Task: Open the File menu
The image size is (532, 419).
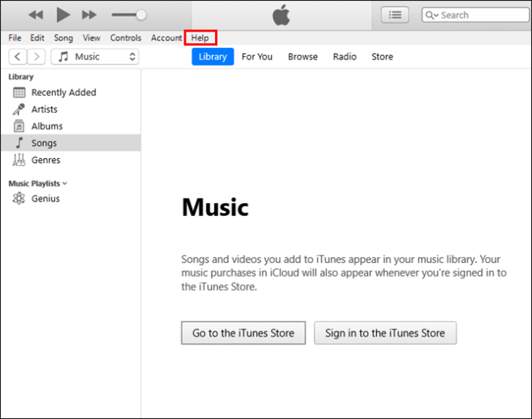Action: (15, 38)
